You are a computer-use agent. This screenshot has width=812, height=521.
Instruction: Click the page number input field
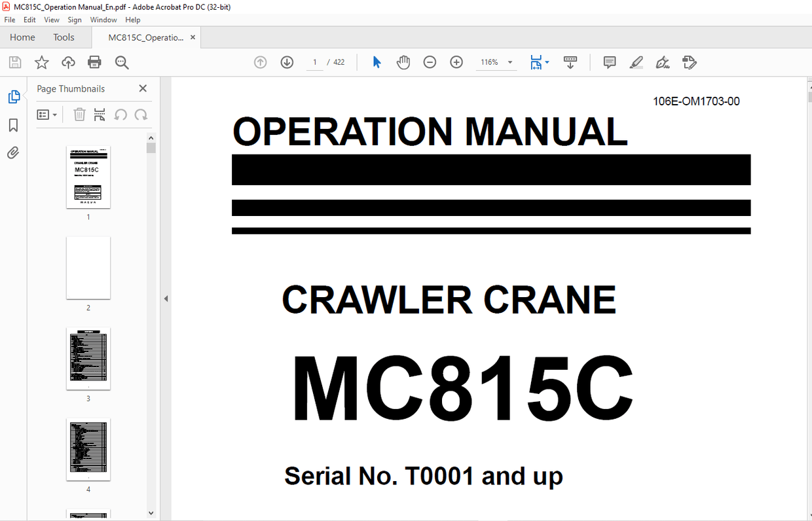pyautogui.click(x=314, y=62)
